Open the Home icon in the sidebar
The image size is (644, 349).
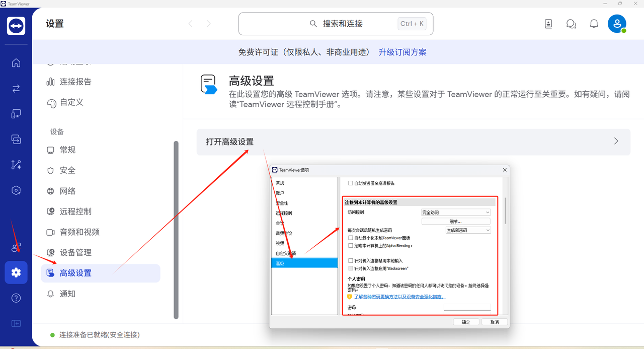(x=16, y=63)
